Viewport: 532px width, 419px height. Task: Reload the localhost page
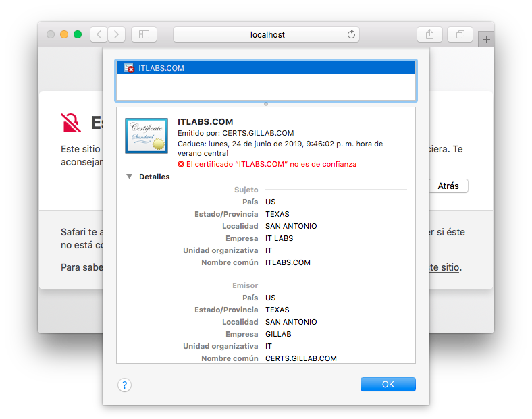click(x=351, y=34)
